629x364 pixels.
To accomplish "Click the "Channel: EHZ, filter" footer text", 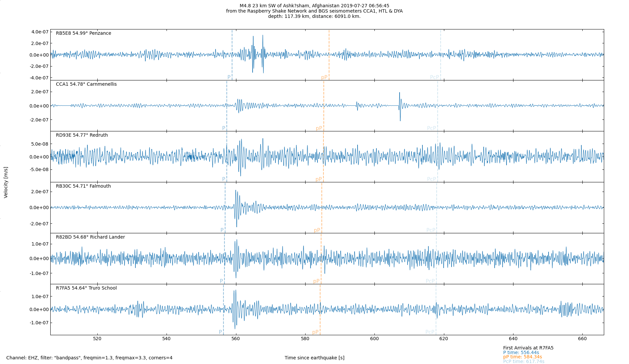I will point(89,358).
